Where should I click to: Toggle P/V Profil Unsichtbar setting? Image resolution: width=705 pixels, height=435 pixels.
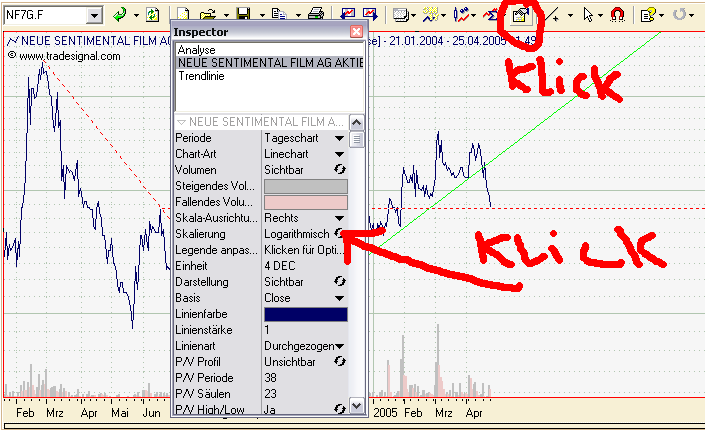pos(340,362)
